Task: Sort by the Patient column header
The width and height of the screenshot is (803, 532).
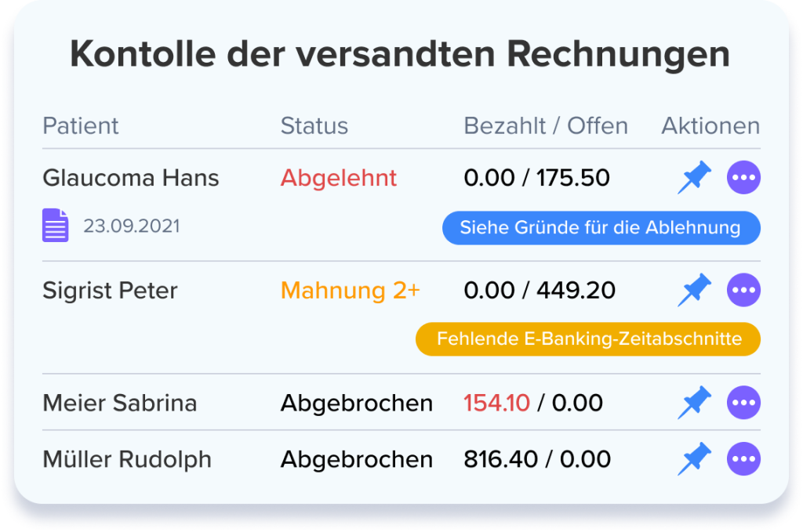Action: pos(81,126)
